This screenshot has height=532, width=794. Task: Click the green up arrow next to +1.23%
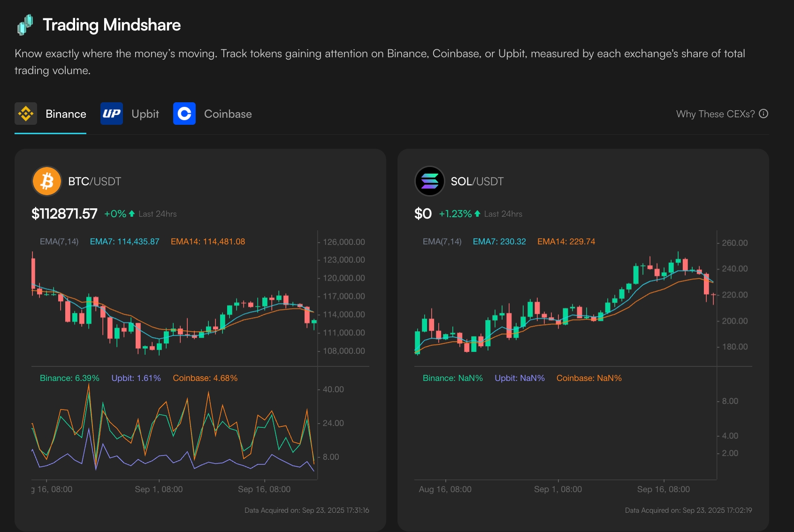coord(477,214)
